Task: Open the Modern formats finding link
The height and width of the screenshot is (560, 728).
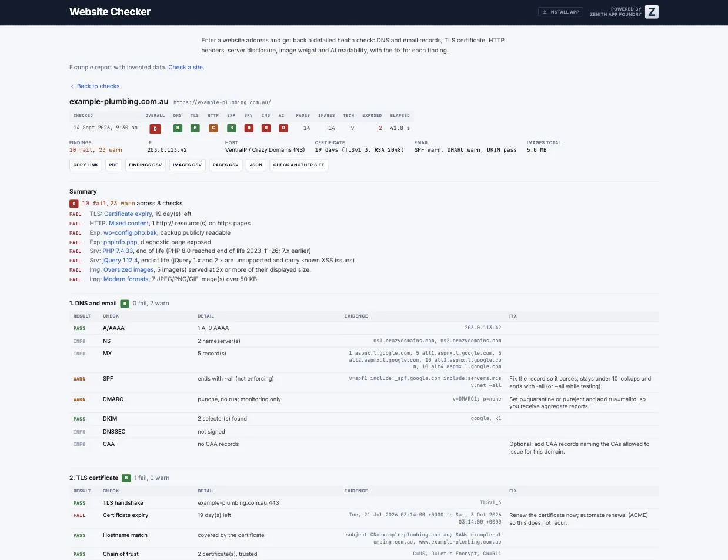Action: pos(126,279)
